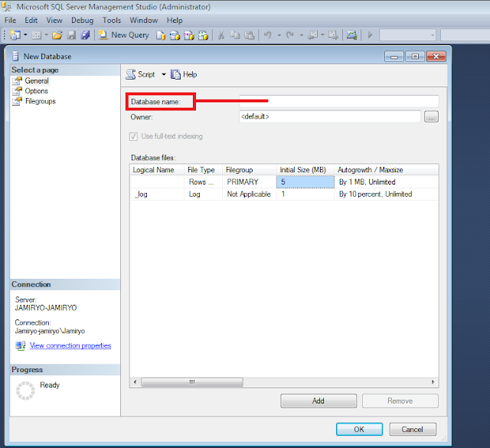Click the Not Applicable filegroup cell
490x448 pixels.
[249, 195]
